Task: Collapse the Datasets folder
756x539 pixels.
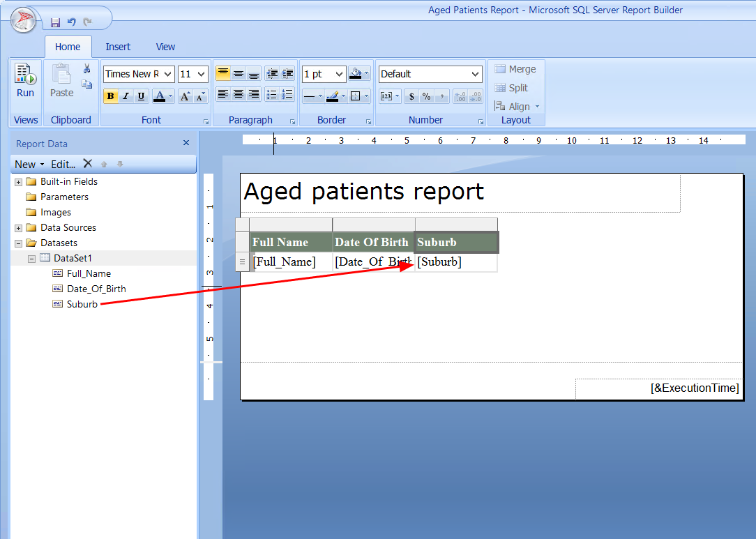Action: (x=18, y=243)
